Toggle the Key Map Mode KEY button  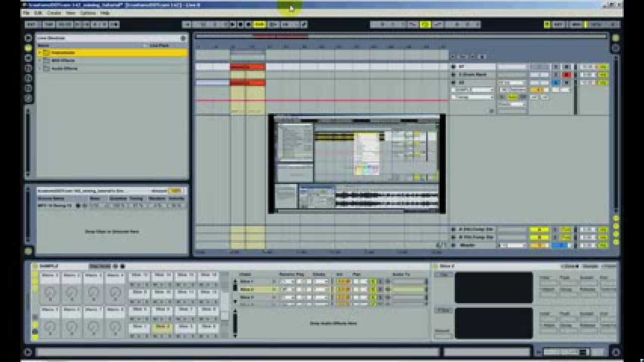[558, 24]
